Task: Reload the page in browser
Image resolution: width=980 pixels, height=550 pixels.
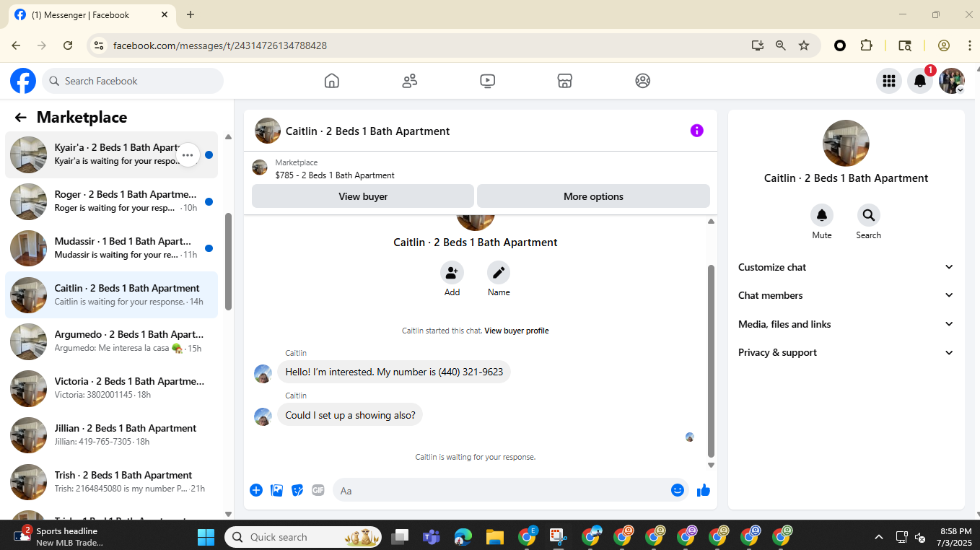Action: tap(68, 45)
